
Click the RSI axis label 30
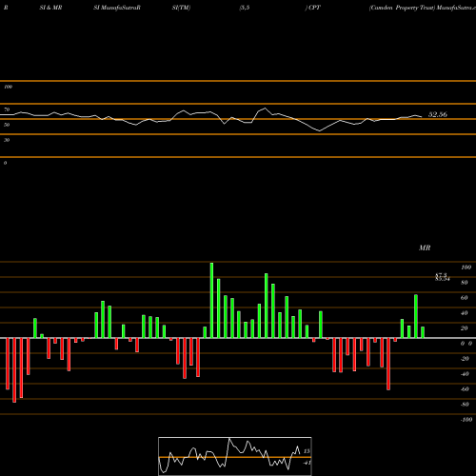pos(7,140)
